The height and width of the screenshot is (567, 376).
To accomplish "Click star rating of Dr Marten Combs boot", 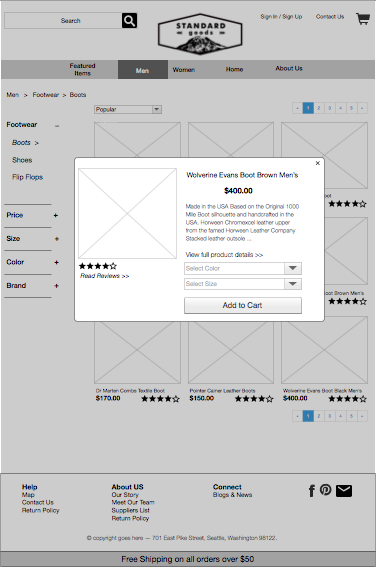I will pos(160,399).
